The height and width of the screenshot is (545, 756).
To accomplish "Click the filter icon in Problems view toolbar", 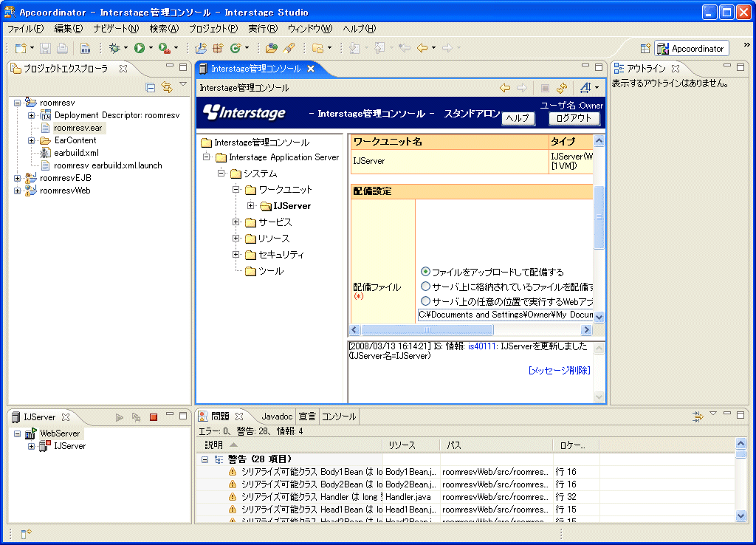I will coord(697,417).
